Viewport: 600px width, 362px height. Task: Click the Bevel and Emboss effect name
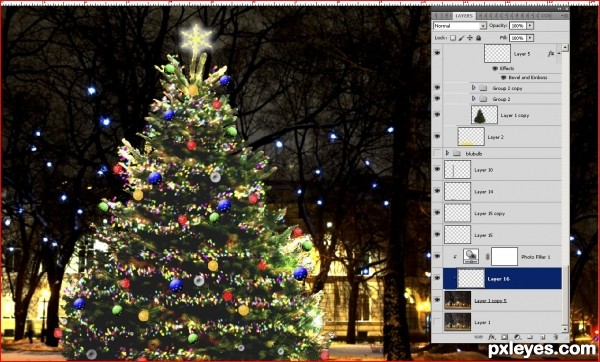(528, 77)
